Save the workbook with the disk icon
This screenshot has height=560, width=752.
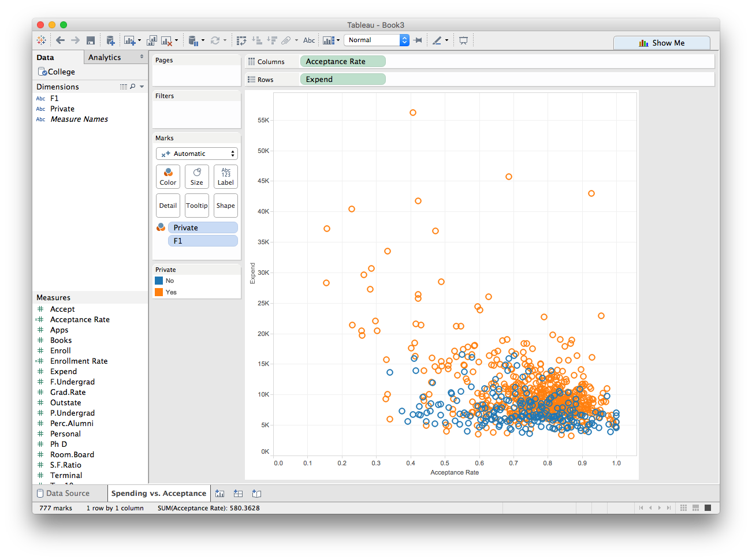click(91, 40)
